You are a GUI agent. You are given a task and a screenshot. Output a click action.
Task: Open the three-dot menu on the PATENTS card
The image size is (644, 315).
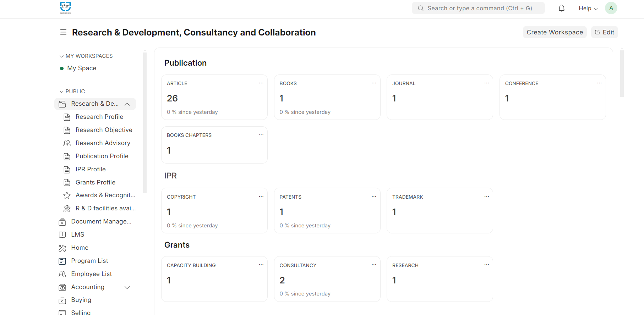point(374,197)
